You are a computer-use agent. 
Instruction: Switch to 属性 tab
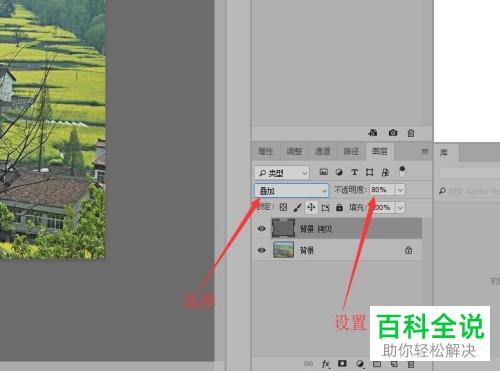pos(266,151)
